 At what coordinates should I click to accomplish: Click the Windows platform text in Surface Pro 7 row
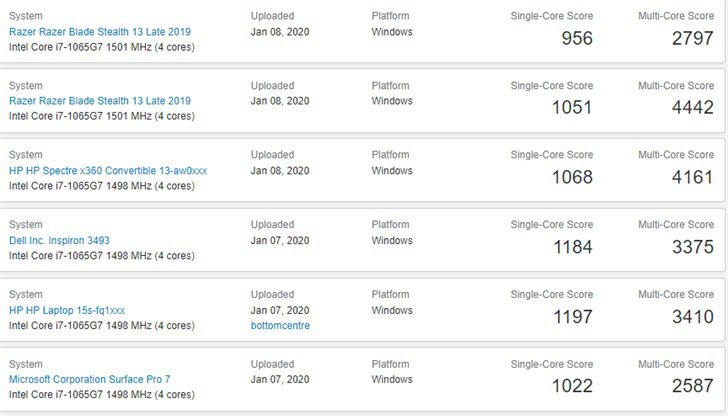pyautogui.click(x=392, y=380)
